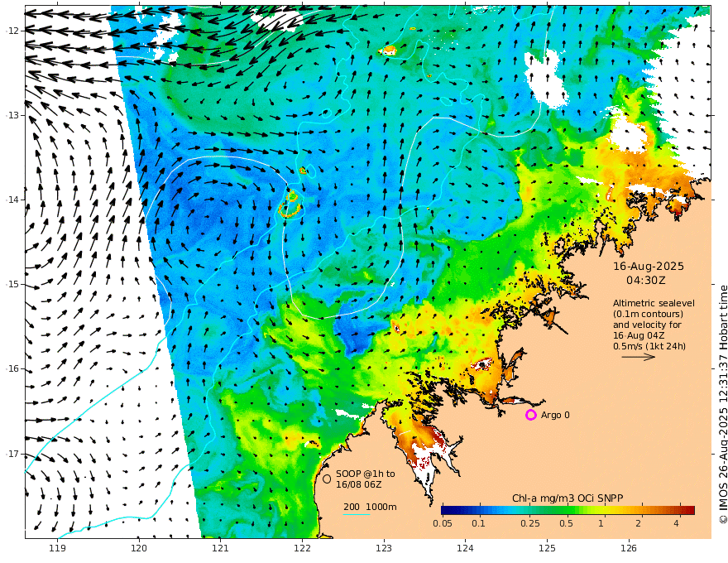Click the '04:30Z' time text

pos(646,281)
